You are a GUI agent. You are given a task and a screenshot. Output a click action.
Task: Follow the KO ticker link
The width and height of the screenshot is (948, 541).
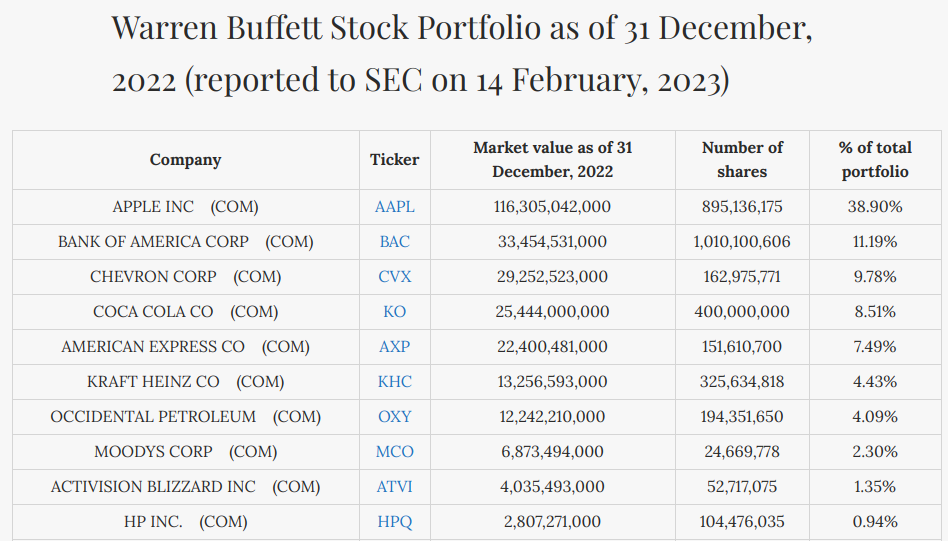coord(394,312)
